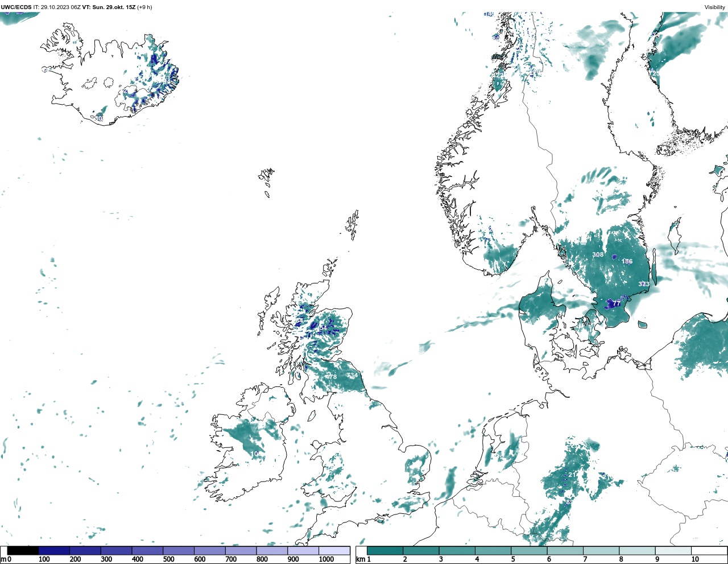Pick the 500–600 m legend swatch

point(179,550)
